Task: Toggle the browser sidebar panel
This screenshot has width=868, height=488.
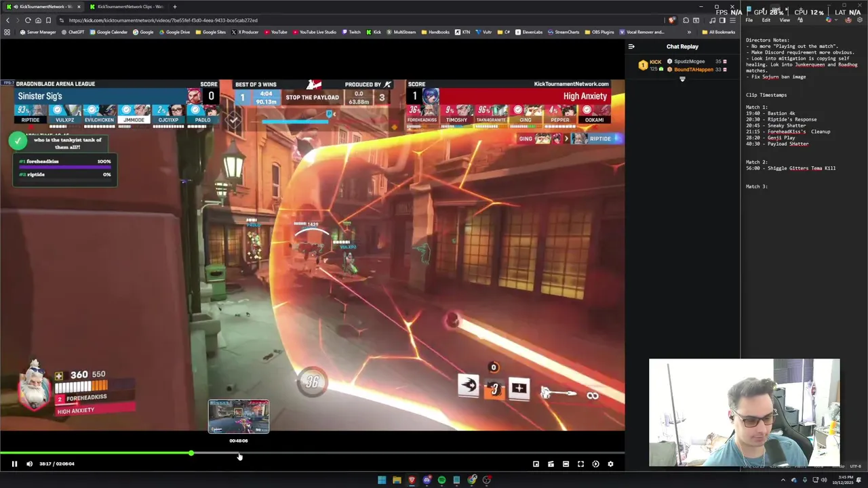Action: (722, 20)
